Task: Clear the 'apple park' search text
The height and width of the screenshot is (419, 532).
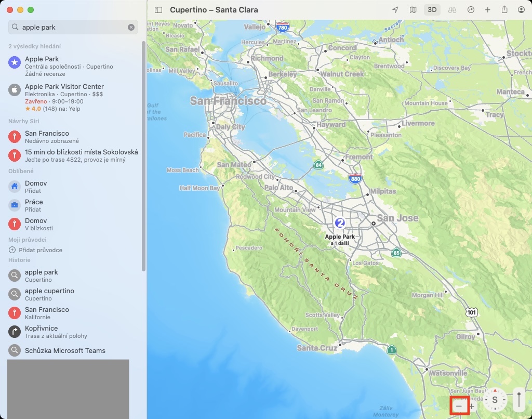Action: coord(131,27)
